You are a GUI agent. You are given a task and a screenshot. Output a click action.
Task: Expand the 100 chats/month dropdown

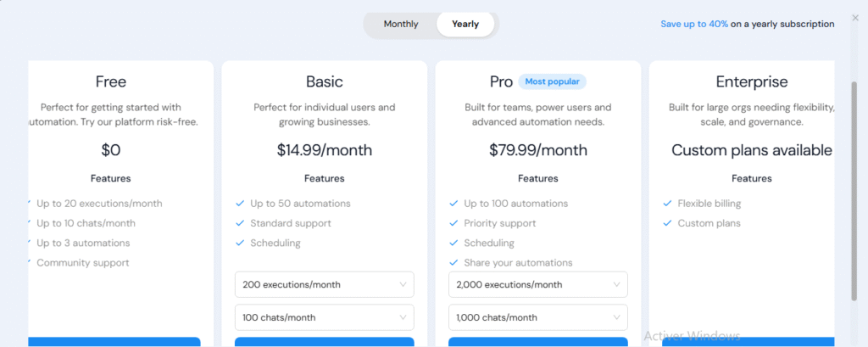click(x=324, y=317)
